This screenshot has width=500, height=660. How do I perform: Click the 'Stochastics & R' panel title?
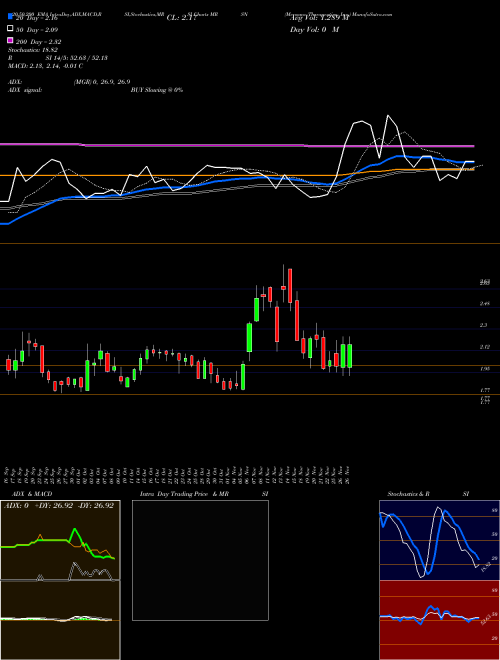click(x=408, y=494)
